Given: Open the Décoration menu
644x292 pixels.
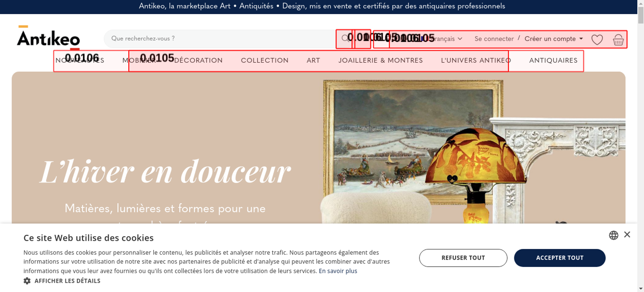Looking at the screenshot, I should (198, 60).
